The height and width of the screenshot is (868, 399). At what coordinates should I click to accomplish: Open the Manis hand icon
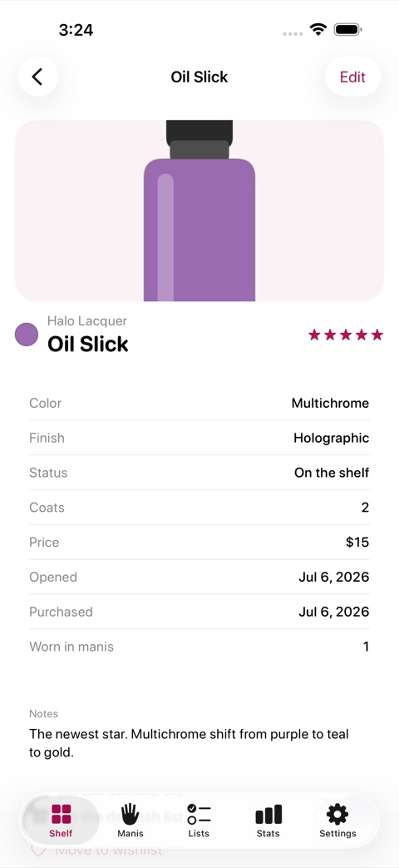pos(130,814)
